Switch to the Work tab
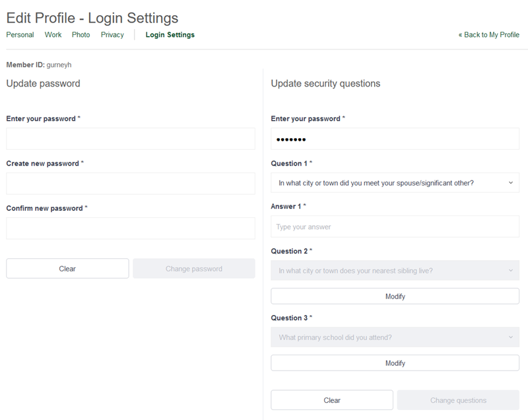The width and height of the screenshot is (528, 420). (x=53, y=34)
